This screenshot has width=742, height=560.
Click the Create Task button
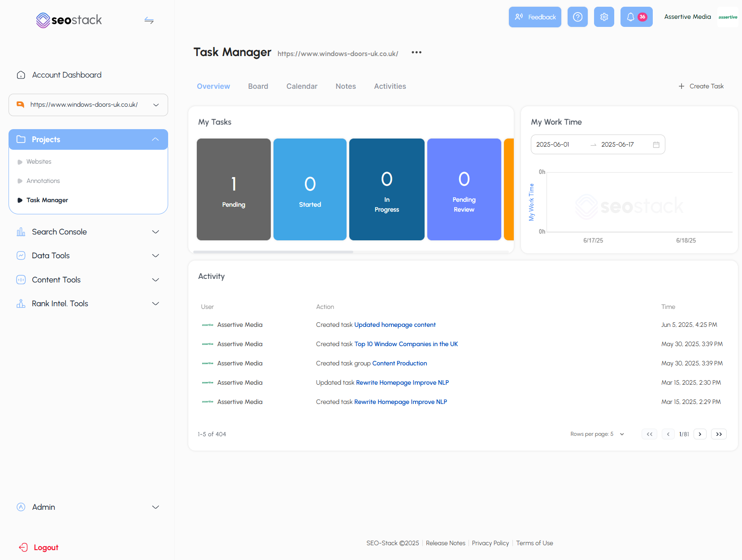pos(701,86)
